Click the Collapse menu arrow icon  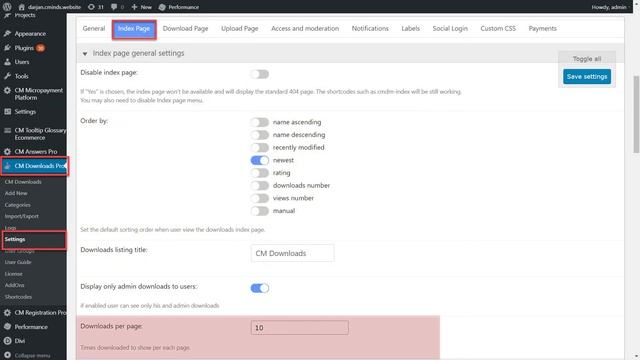tap(7, 355)
